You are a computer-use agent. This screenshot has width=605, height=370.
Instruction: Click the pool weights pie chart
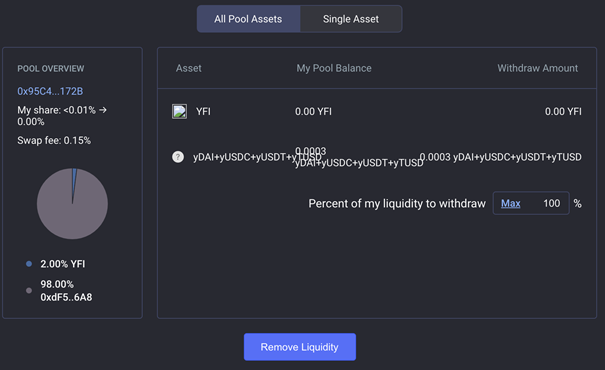(x=72, y=204)
